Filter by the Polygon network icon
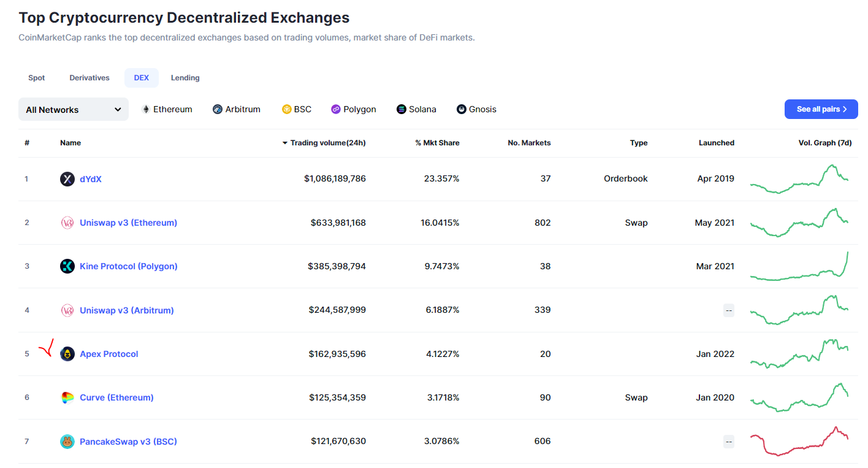 click(336, 109)
